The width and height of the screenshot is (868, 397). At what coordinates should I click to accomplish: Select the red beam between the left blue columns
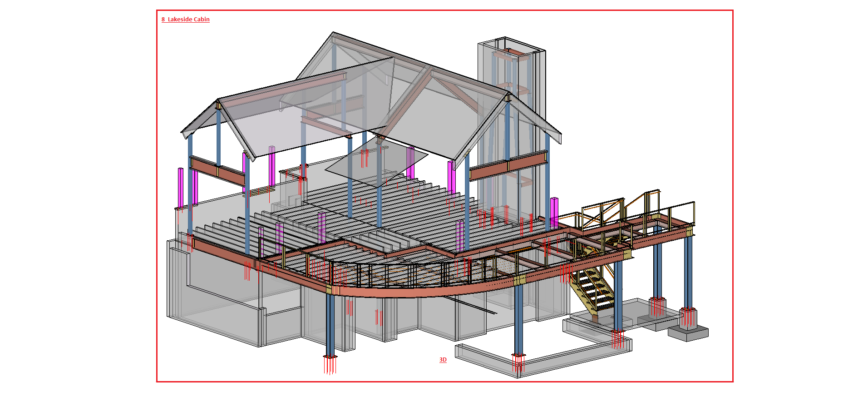(x=218, y=171)
